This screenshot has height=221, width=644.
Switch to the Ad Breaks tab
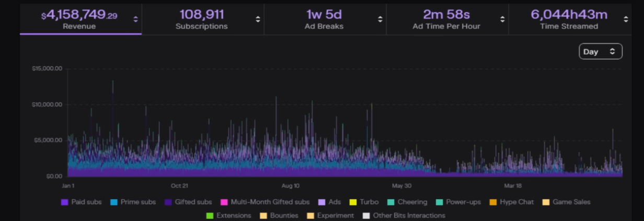pyautogui.click(x=324, y=19)
